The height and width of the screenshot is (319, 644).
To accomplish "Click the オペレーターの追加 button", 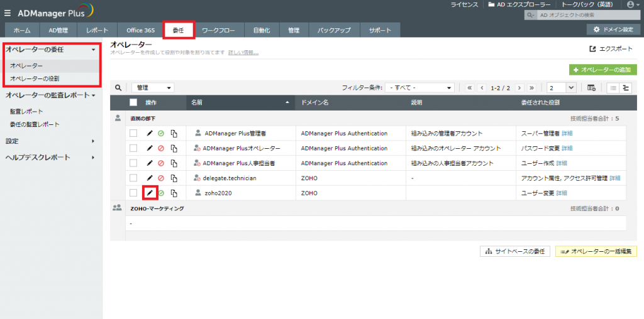I will [602, 70].
